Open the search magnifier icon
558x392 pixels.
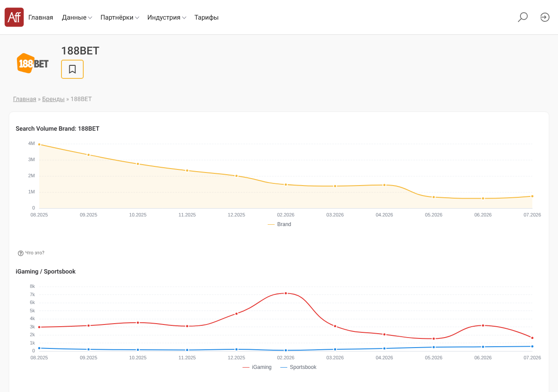(x=523, y=17)
